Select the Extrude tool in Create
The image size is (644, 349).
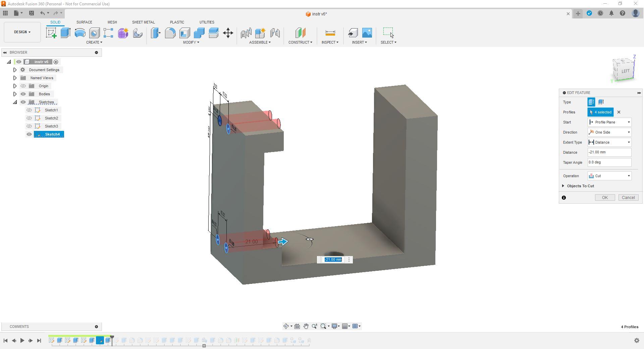coord(65,33)
